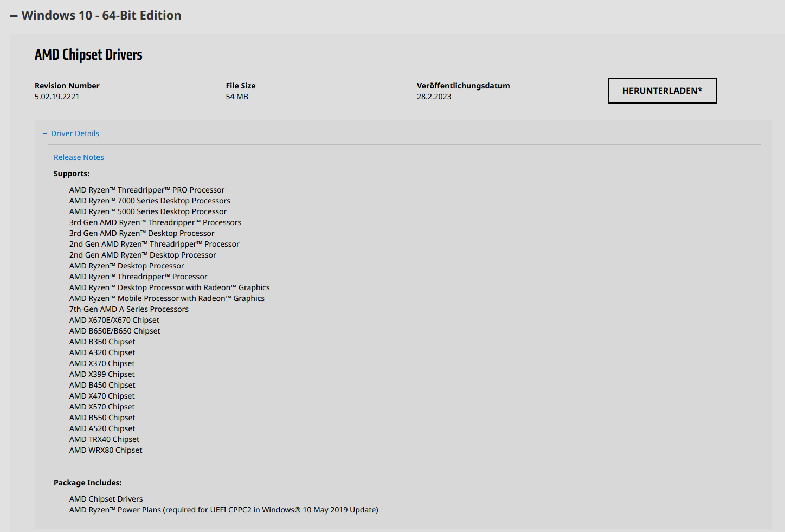Screen dimensions: 785x532
Task: Select the AMD Chipset Drivers heading
Action: [88, 55]
